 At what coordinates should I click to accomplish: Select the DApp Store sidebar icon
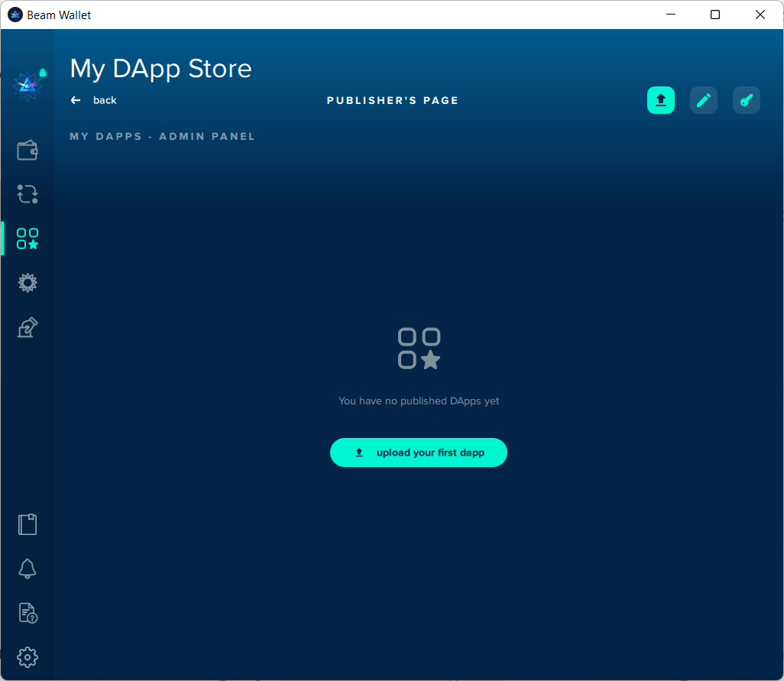click(28, 238)
